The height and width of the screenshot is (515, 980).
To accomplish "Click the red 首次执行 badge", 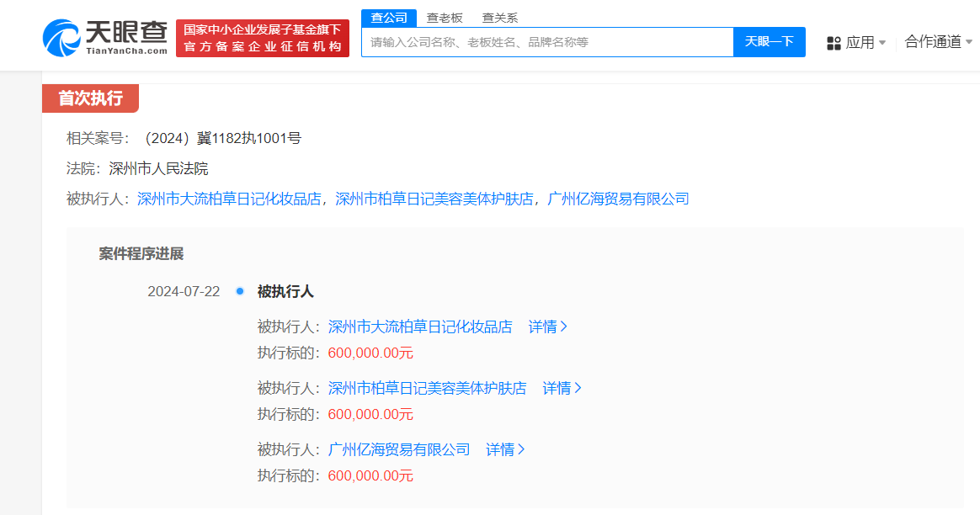I will [x=90, y=98].
